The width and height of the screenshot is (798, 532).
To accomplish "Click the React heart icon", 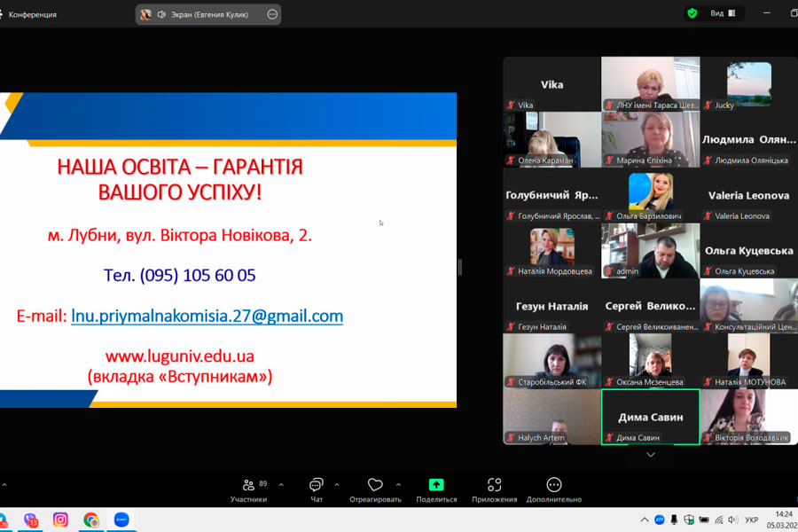I will 375,485.
